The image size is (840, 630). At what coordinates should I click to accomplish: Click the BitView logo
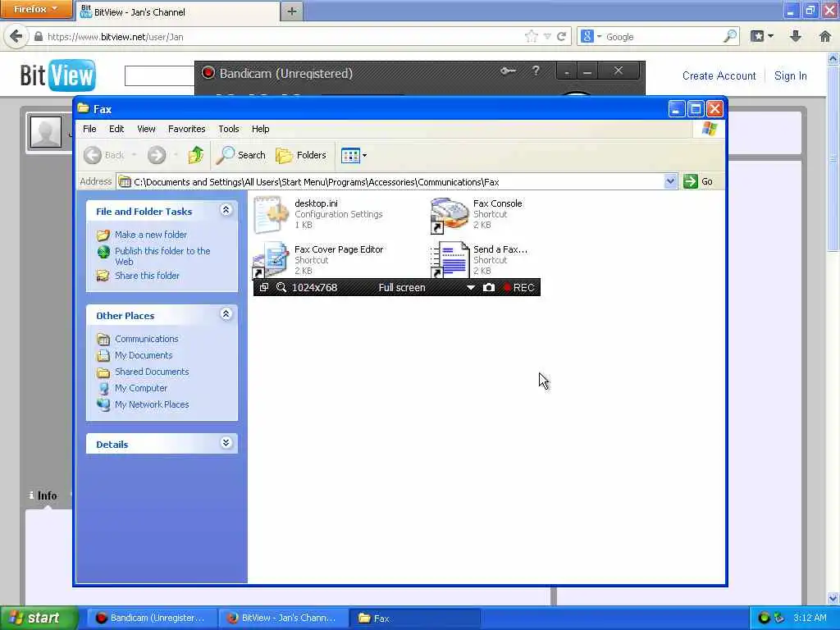[58, 75]
